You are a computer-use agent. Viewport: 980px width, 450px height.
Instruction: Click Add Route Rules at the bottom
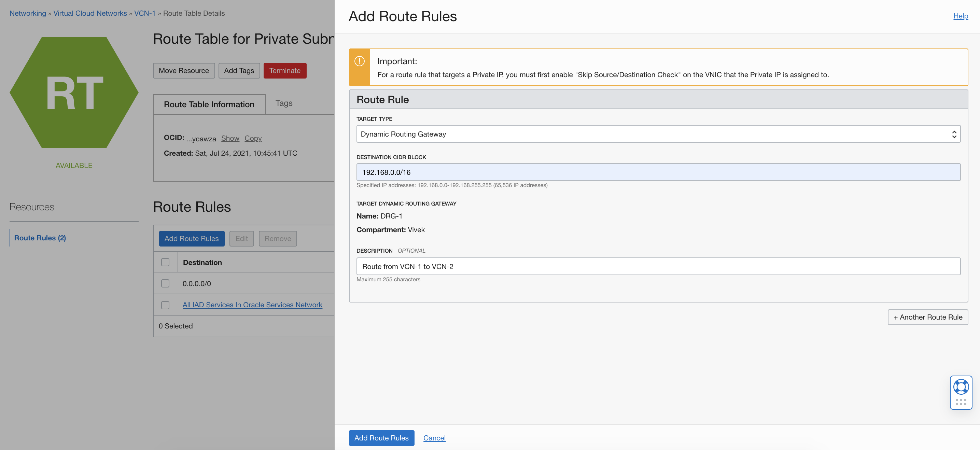tap(381, 438)
